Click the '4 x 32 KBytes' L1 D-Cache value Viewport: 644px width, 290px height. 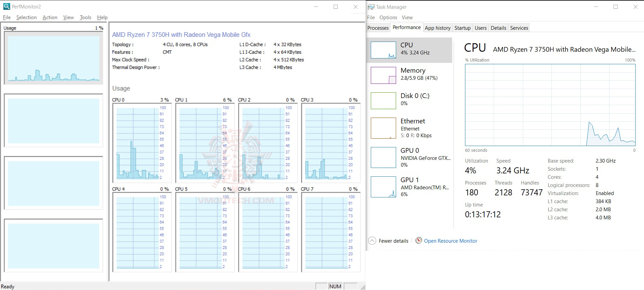point(287,44)
